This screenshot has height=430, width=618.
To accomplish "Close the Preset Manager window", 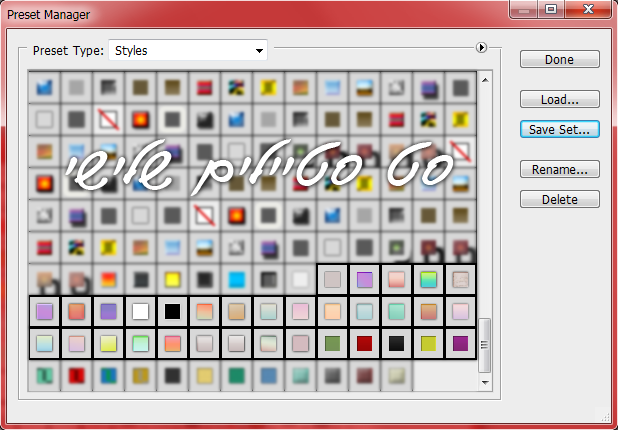I will pyautogui.click(x=588, y=9).
